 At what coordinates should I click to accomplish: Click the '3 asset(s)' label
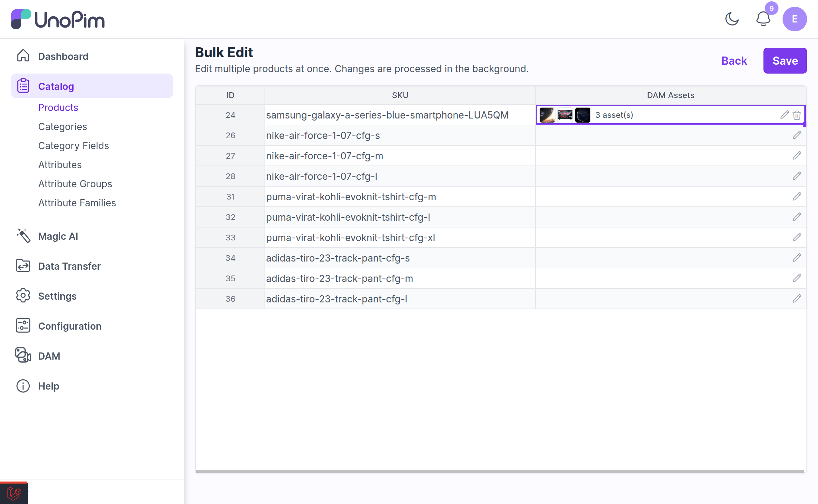tap(614, 115)
